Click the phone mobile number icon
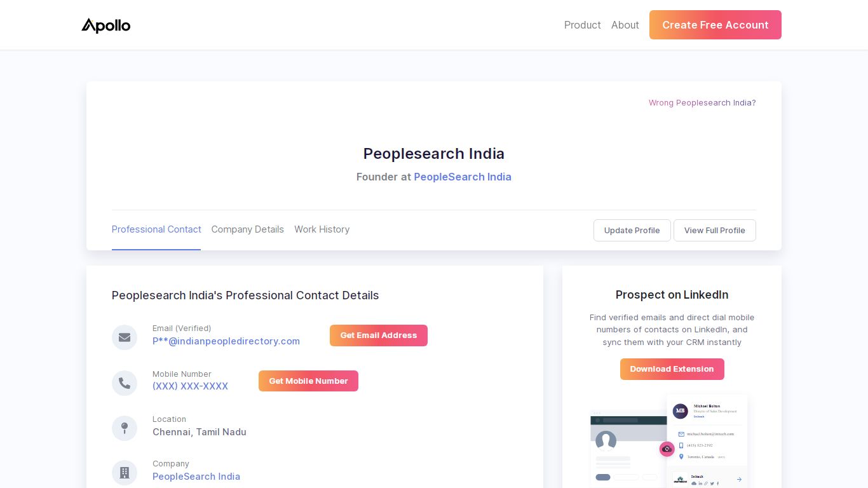The width and height of the screenshot is (868, 488). point(125,383)
